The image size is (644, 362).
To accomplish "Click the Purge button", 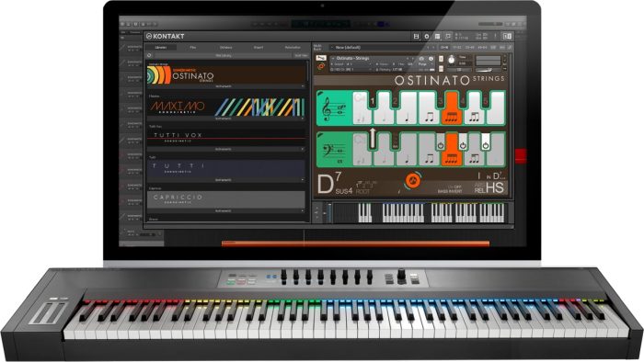I will [422, 64].
